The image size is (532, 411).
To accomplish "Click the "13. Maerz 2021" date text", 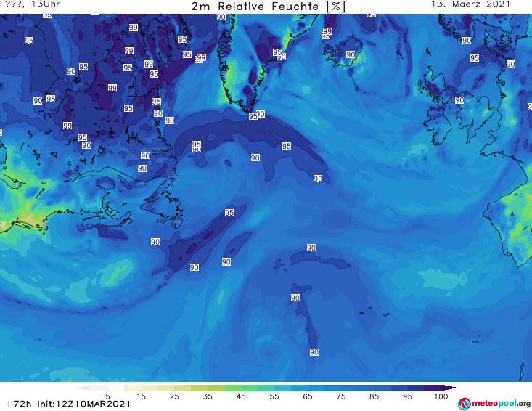I will (x=470, y=4).
